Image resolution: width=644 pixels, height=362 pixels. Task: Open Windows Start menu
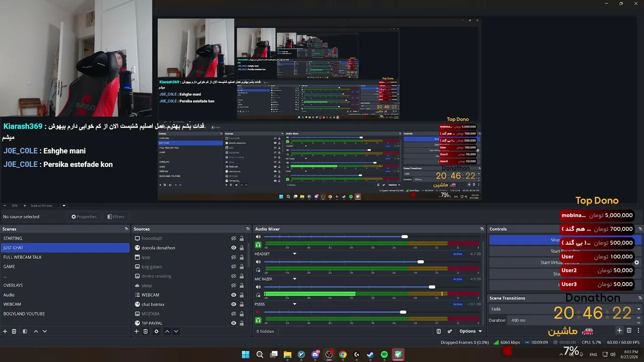tap(246, 354)
